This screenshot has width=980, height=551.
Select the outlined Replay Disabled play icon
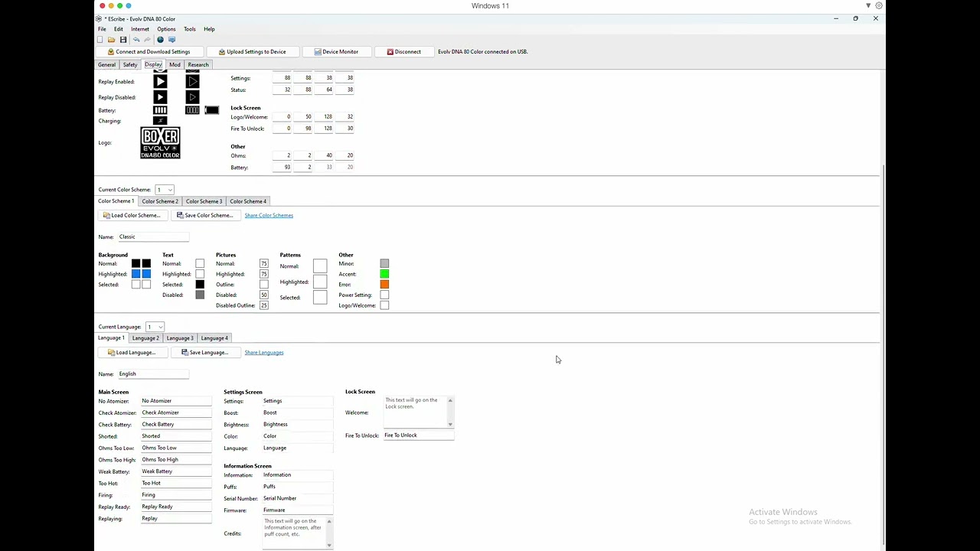pyautogui.click(x=192, y=97)
